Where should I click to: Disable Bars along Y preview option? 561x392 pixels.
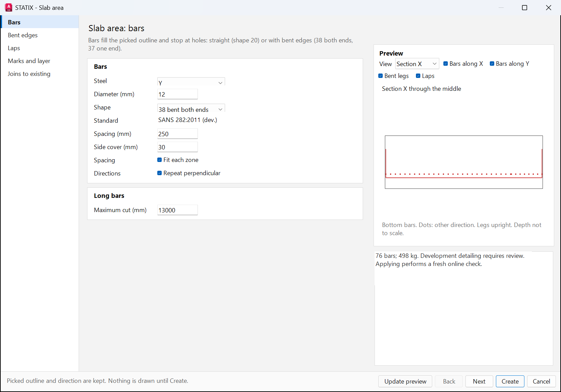[492, 64]
